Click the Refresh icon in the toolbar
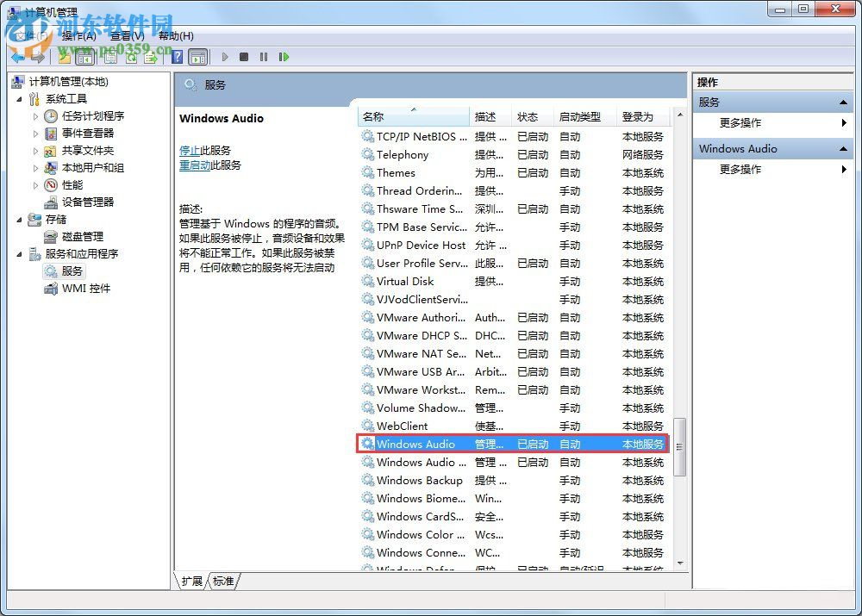Screen dimensions: 862x616 [x=130, y=57]
